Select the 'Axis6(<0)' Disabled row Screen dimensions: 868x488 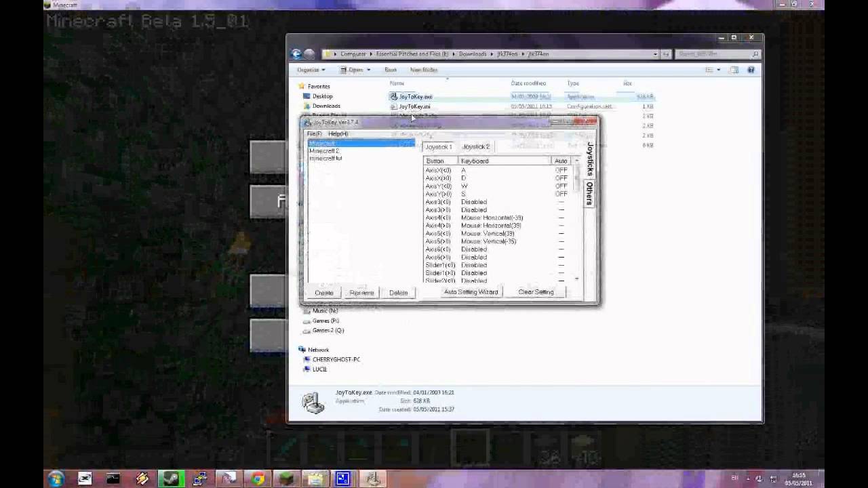[497, 249]
